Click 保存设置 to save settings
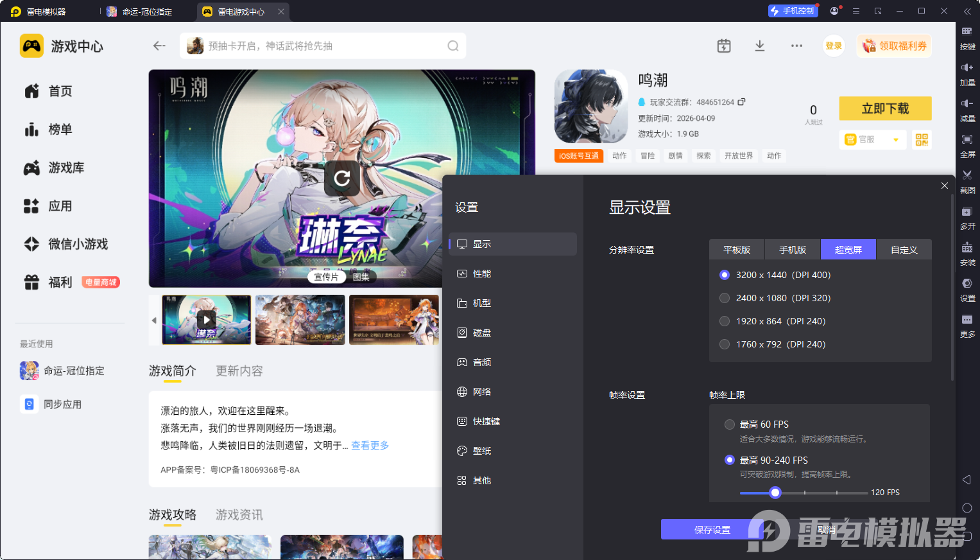This screenshot has width=980, height=560. [x=712, y=530]
